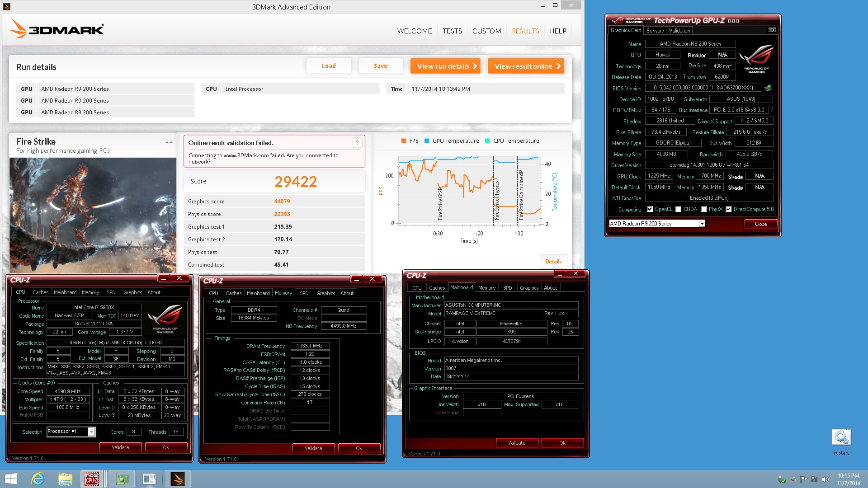Toggle the CUDA checkbox in GPU-Z
This screenshot has width=868, height=488.
[678, 209]
